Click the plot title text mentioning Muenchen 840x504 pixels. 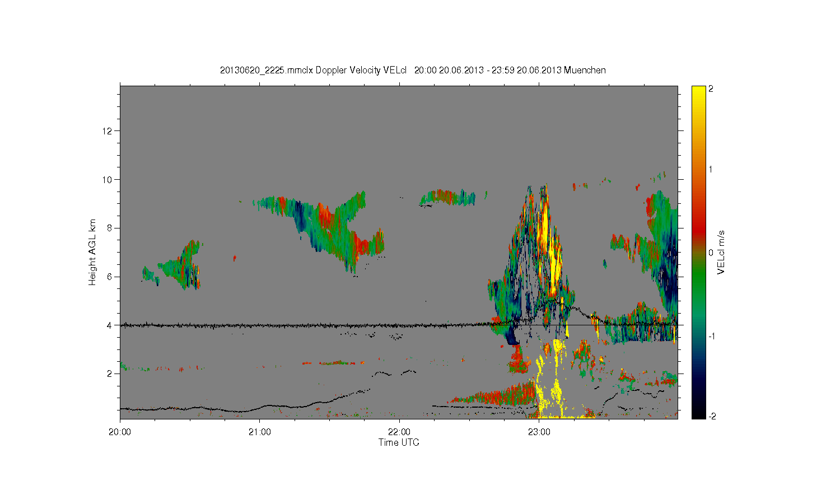413,70
